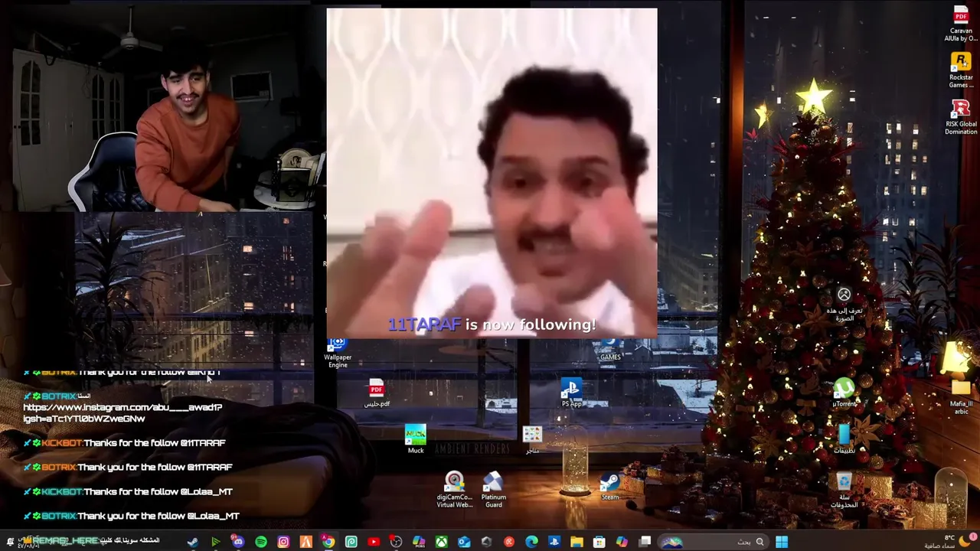Open Steam from the taskbar
This screenshot has width=980, height=551.
click(193, 542)
